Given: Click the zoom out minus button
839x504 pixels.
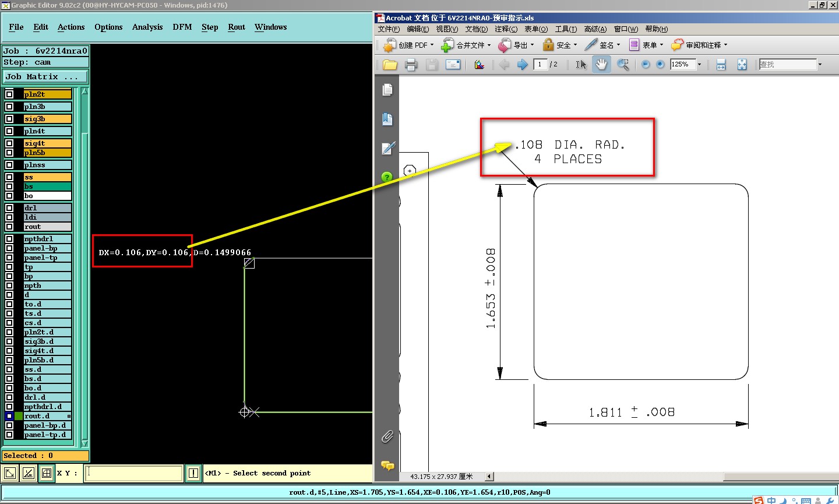Looking at the screenshot, I should 646,65.
